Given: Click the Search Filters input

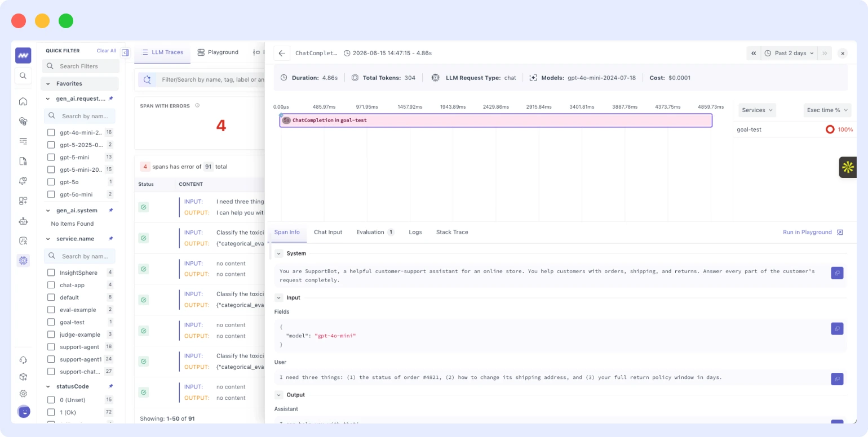Looking at the screenshot, I should [81, 66].
